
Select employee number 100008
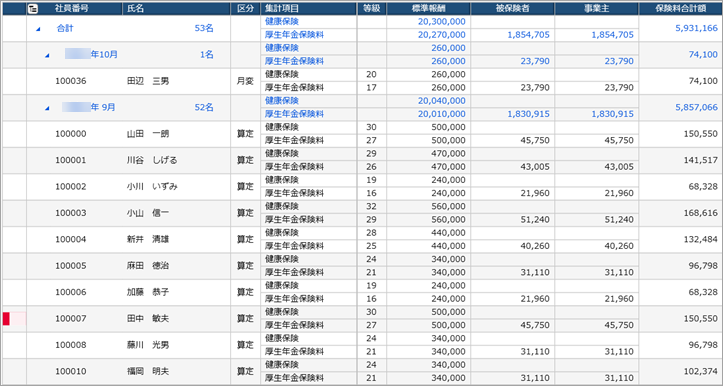click(71, 345)
